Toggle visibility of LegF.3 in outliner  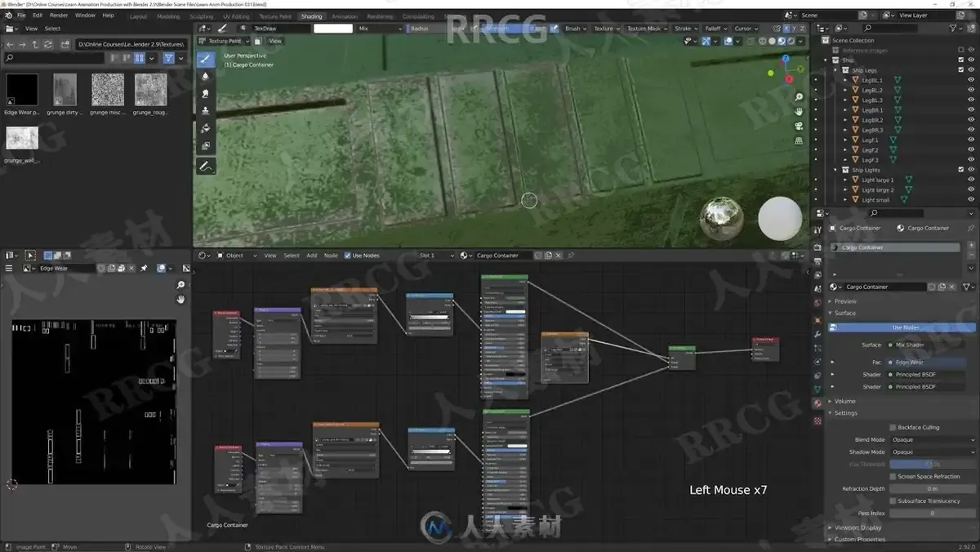pyautogui.click(x=971, y=160)
